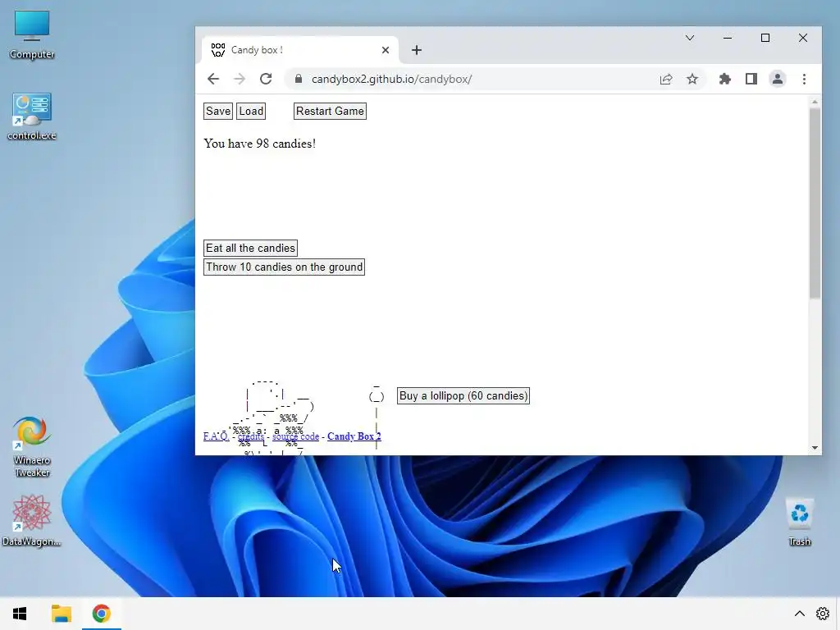This screenshot has height=630, width=840.
Task: Toggle the Chrome side panel icon
Action: coord(751,80)
